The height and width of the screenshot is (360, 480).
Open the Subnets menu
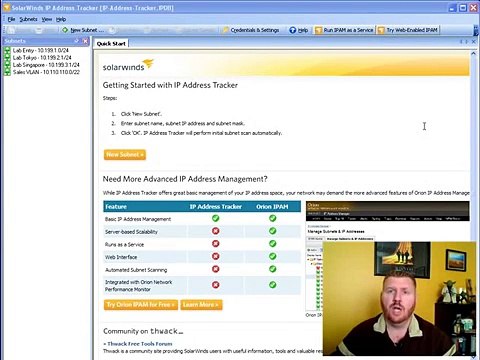[x=28, y=19]
